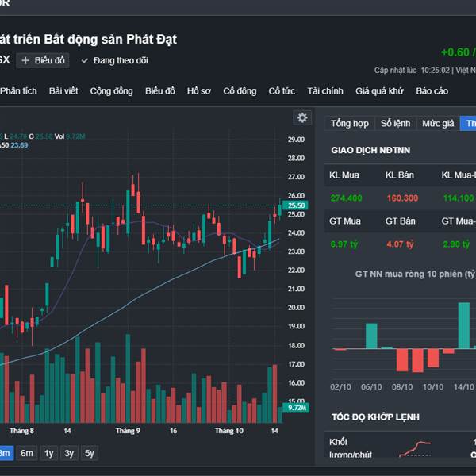Switch to the "Cổ tức" tab
The width and height of the screenshot is (476, 476).
[x=282, y=91]
